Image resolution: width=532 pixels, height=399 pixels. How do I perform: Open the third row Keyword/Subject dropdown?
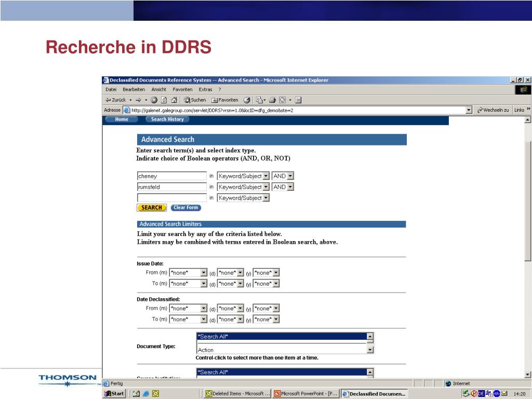(x=243, y=198)
